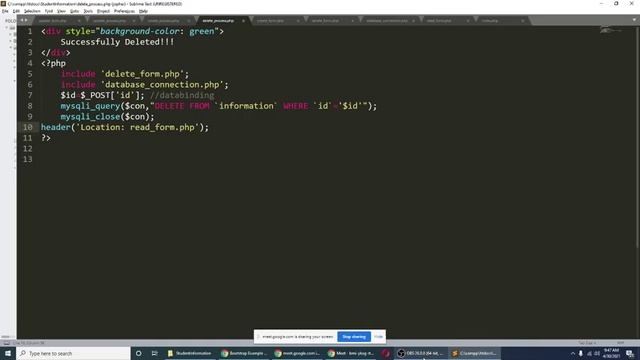
Task: Click the Sublime Text title bar icon
Action: click(3, 4)
